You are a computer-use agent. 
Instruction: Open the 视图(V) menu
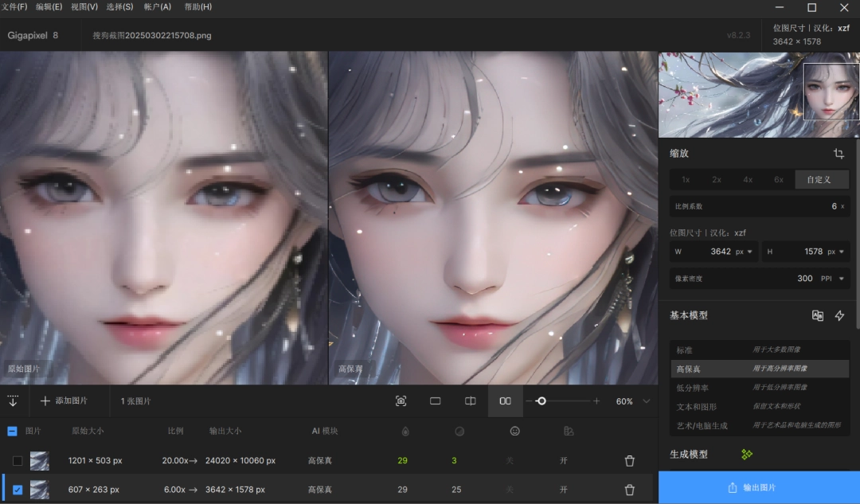84,6
